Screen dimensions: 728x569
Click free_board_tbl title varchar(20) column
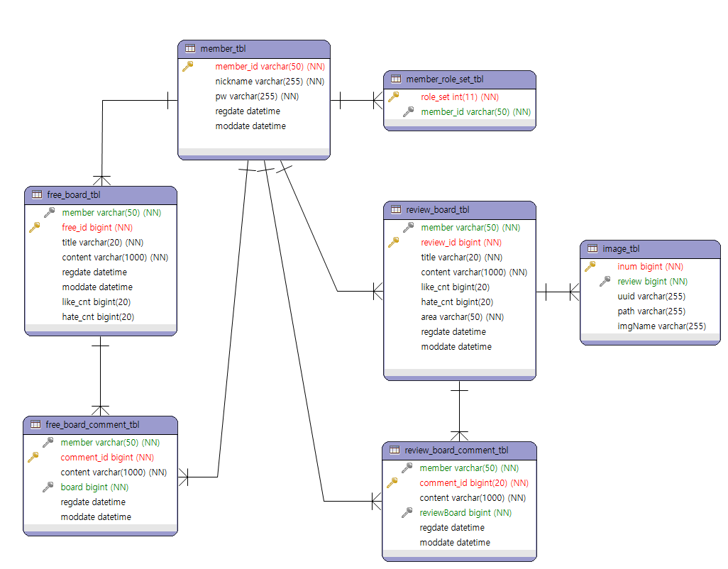(x=103, y=242)
